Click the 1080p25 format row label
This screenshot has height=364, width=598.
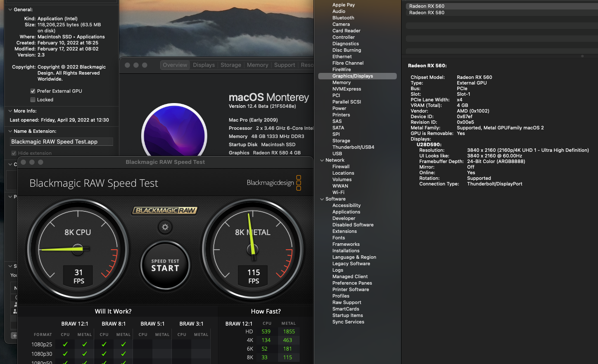(41, 344)
